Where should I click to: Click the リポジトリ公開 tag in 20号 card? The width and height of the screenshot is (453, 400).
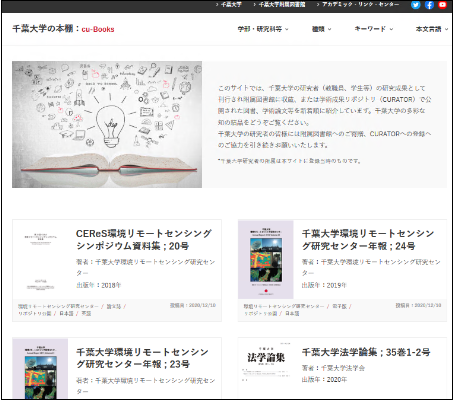(34, 313)
